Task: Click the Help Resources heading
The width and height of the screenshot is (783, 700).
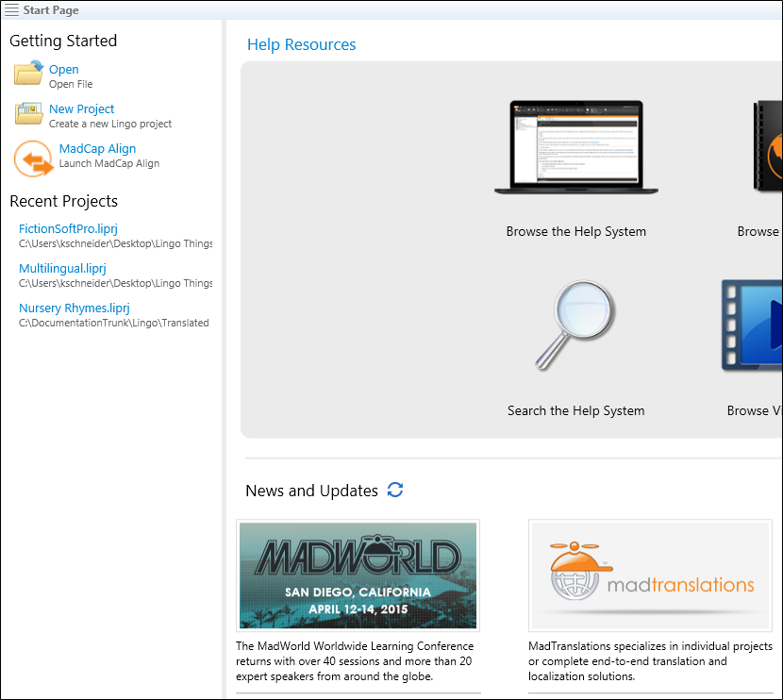Action: 302,44
